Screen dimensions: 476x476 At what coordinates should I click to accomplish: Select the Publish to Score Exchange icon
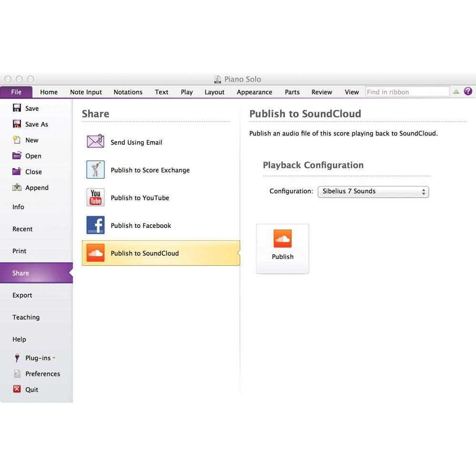point(95,169)
